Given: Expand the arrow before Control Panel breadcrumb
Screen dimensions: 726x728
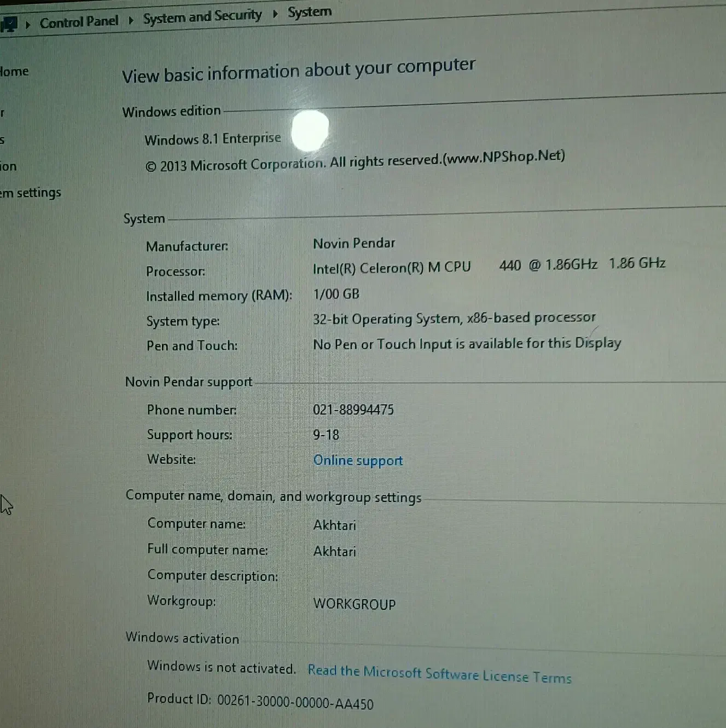Looking at the screenshot, I should pyautogui.click(x=28, y=24).
